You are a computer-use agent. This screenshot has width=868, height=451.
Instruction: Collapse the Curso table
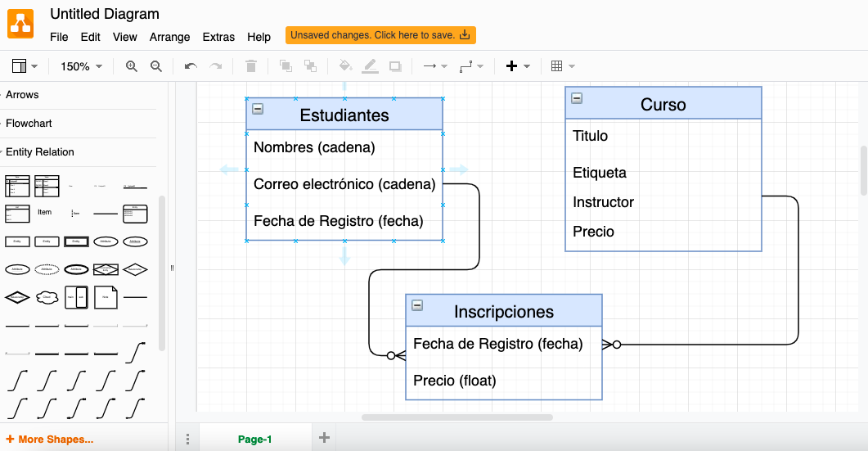(x=577, y=98)
